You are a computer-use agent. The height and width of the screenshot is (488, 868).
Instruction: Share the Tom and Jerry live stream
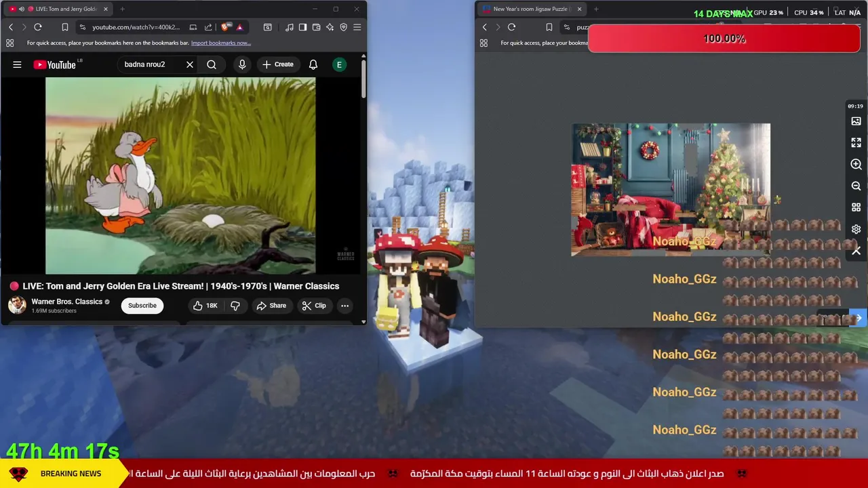click(271, 306)
